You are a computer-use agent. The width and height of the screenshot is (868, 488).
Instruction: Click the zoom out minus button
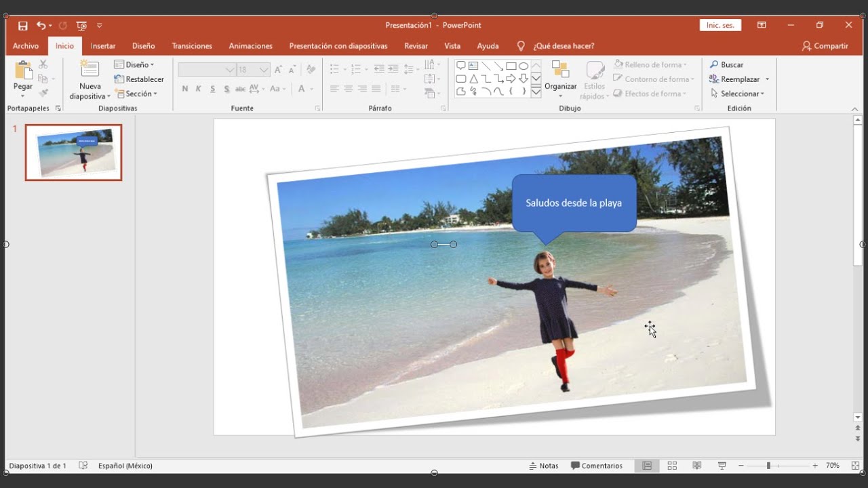tap(741, 466)
